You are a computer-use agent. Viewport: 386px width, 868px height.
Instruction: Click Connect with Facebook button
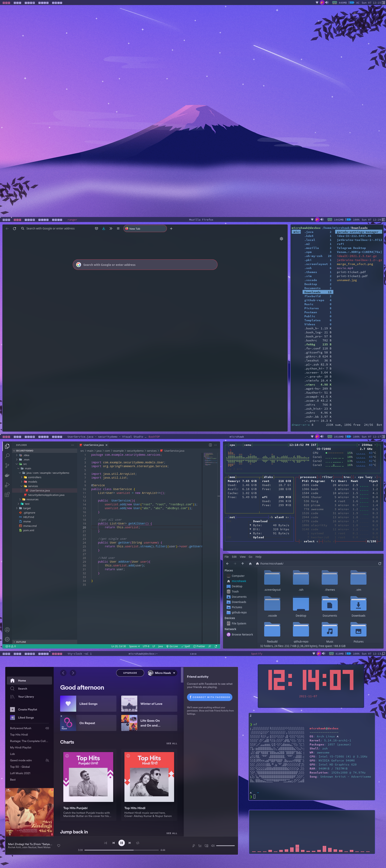pos(209,697)
